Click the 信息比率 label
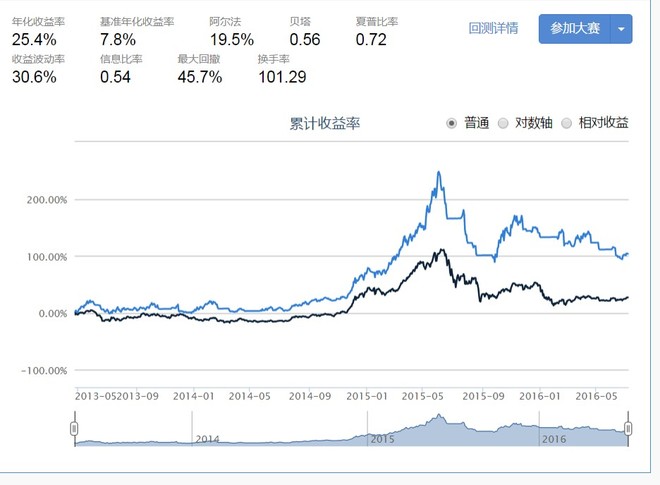This screenshot has width=660, height=485. point(121,59)
